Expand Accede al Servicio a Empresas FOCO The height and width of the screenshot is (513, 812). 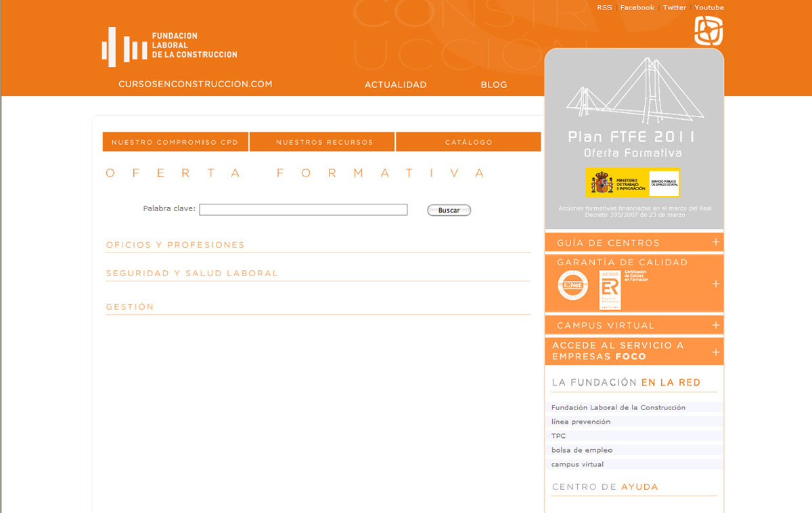[716, 352]
